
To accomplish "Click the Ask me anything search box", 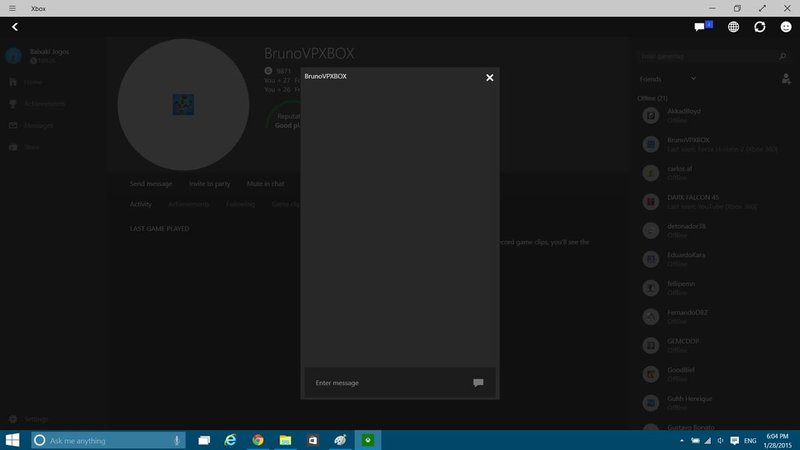I will point(108,440).
